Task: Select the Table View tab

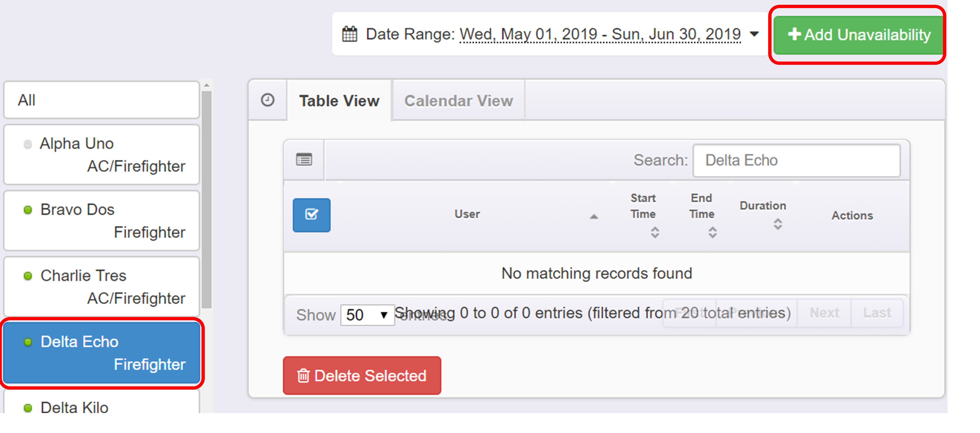Action: pos(339,101)
